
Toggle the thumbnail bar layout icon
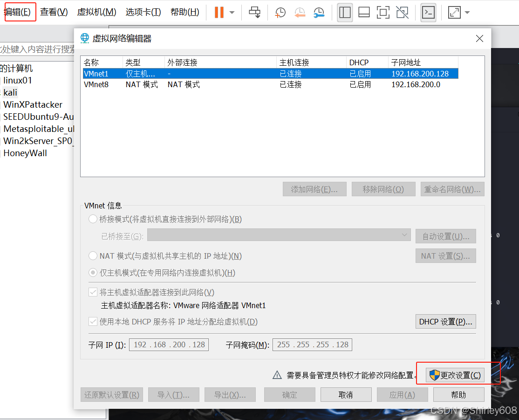[x=364, y=13]
